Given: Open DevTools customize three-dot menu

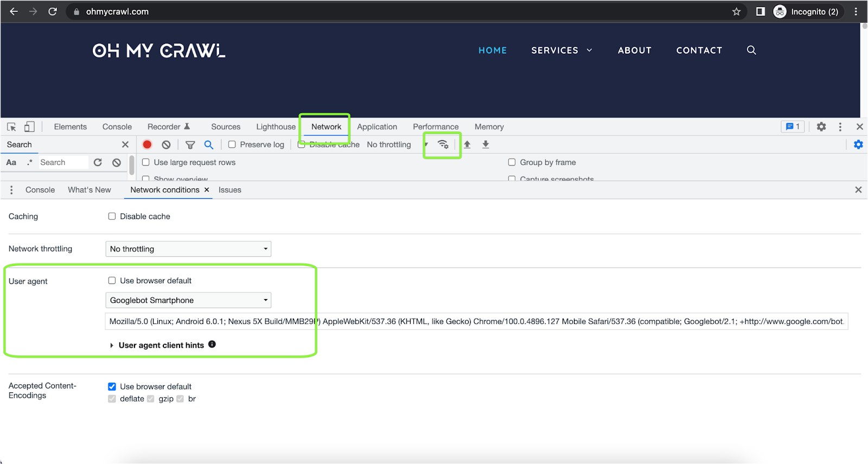Looking at the screenshot, I should pyautogui.click(x=840, y=126).
